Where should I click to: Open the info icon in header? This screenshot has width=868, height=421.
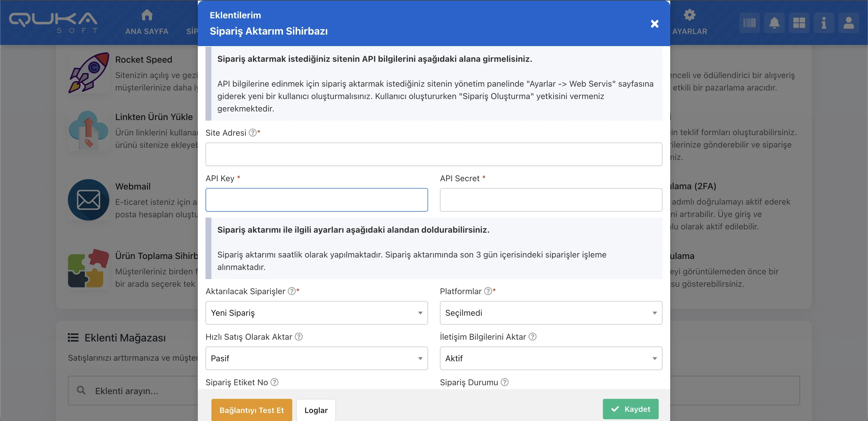coord(823,23)
